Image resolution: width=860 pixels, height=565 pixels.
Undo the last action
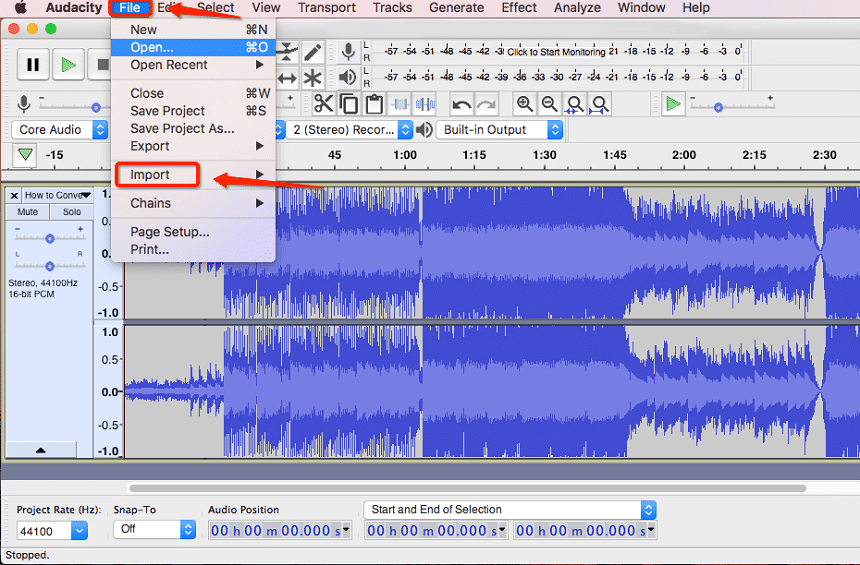[461, 104]
